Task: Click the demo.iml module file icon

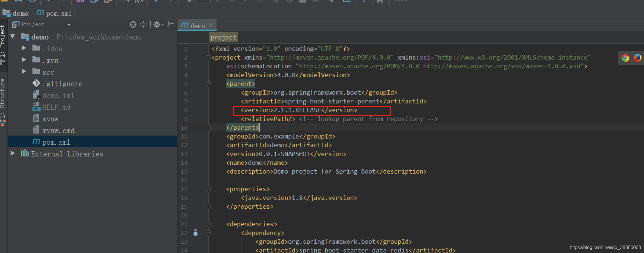Action: (36, 95)
